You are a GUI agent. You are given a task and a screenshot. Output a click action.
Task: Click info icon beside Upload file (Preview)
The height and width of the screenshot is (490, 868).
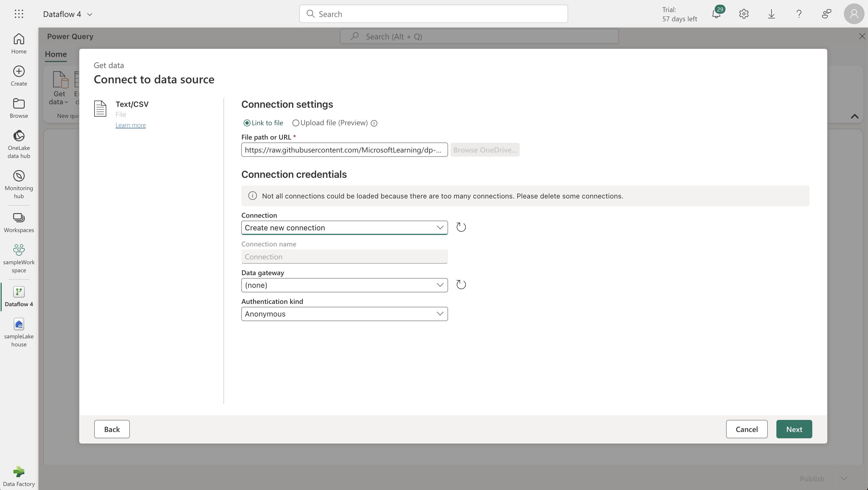(x=374, y=123)
